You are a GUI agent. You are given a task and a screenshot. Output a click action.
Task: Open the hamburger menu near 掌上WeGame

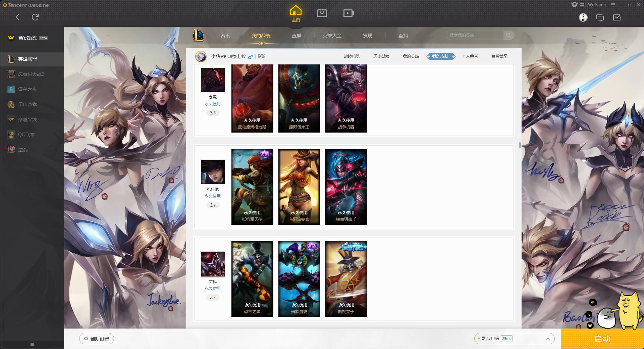(613, 5)
